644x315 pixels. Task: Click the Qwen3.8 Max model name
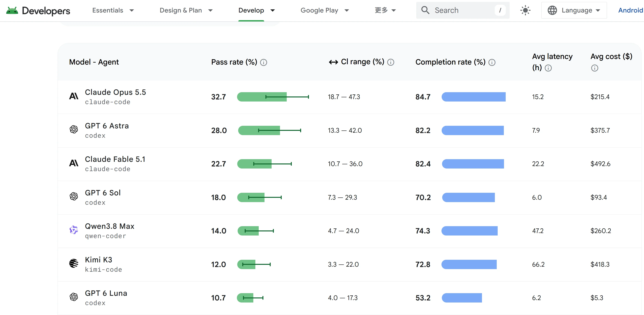pyautogui.click(x=110, y=226)
